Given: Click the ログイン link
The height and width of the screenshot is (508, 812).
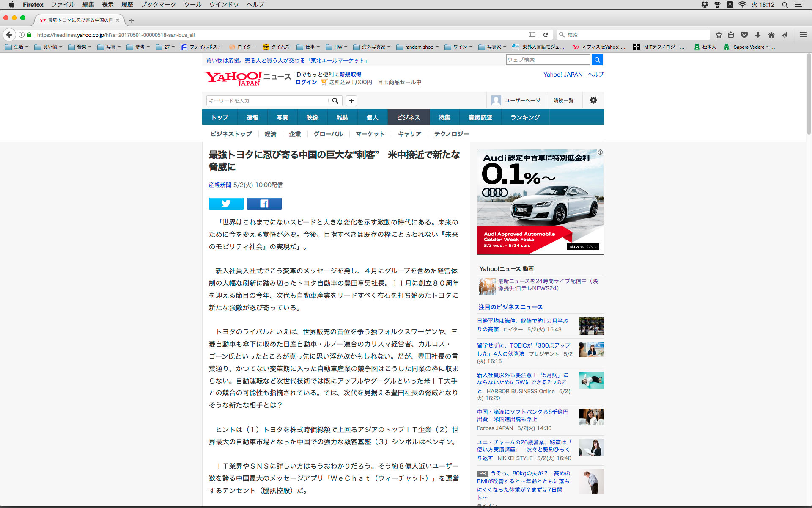Looking at the screenshot, I should tap(306, 82).
